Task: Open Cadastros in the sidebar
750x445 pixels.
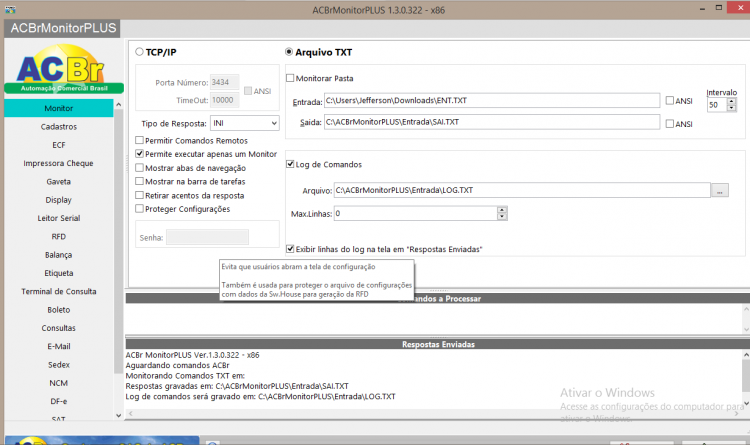Action: pyautogui.click(x=59, y=127)
